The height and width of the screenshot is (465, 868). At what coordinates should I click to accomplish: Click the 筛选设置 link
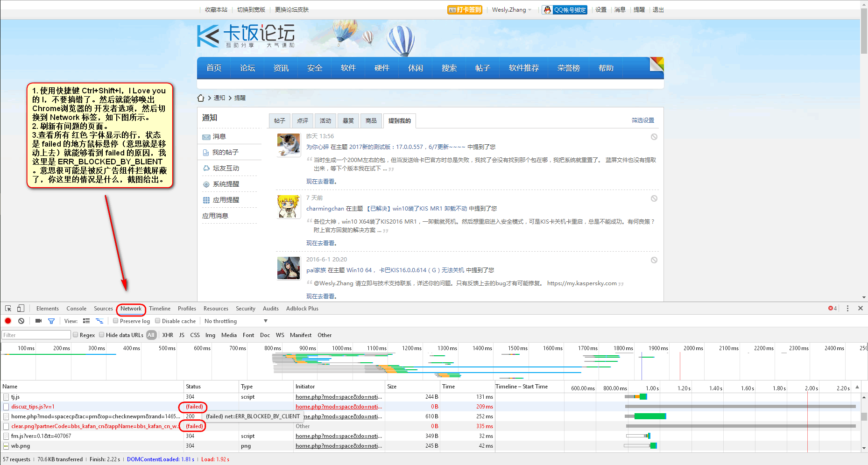[643, 120]
